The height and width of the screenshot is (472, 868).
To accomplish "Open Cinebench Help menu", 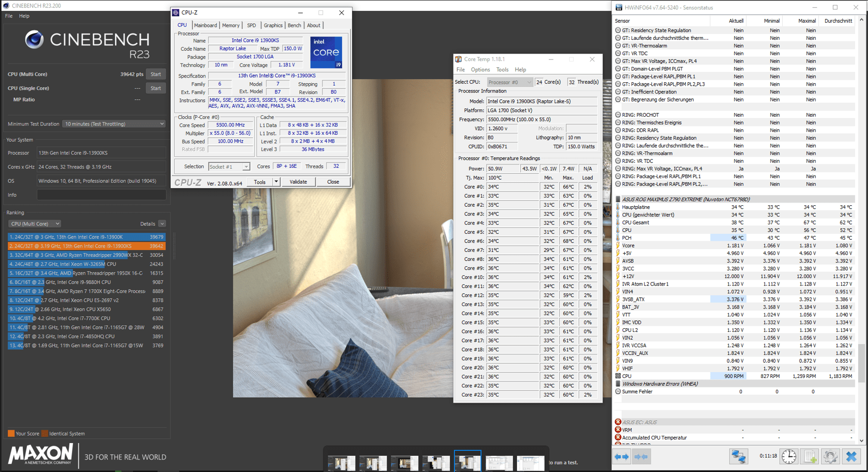I will pyautogui.click(x=24, y=16).
